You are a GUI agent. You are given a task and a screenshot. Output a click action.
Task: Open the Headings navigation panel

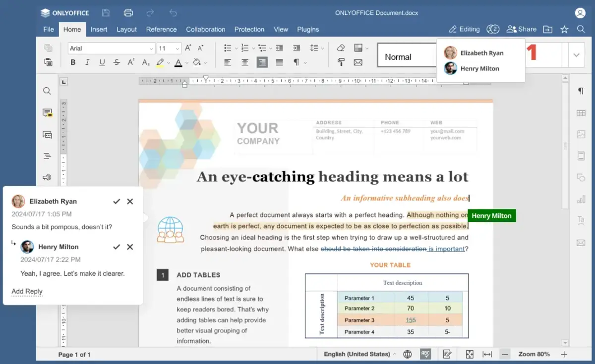[x=47, y=156]
